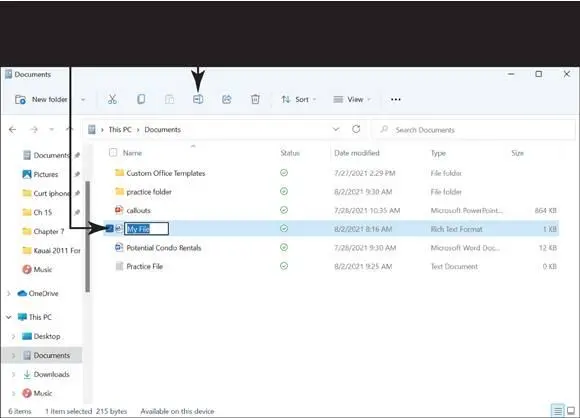Click the Cut scissors icon

point(112,99)
